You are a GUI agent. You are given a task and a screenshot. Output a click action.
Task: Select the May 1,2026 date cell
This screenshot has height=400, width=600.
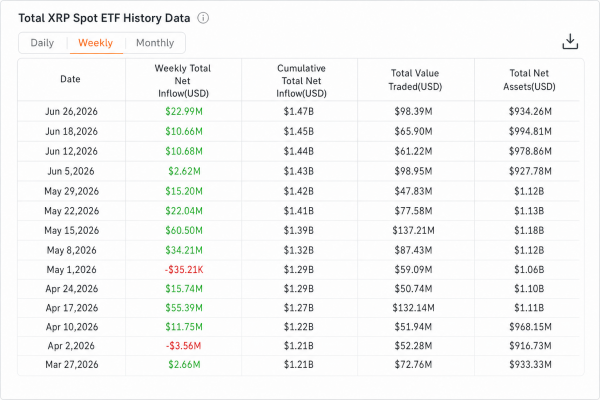72,270
